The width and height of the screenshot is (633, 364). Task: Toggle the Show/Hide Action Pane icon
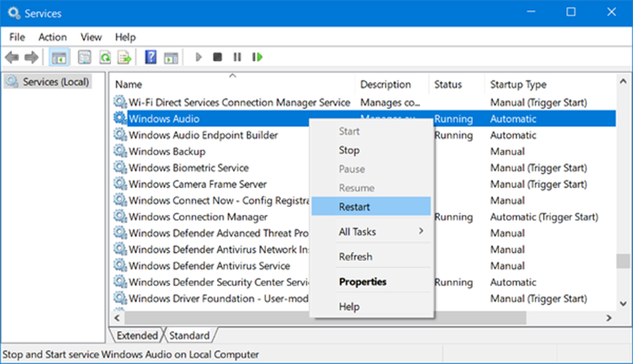click(171, 58)
